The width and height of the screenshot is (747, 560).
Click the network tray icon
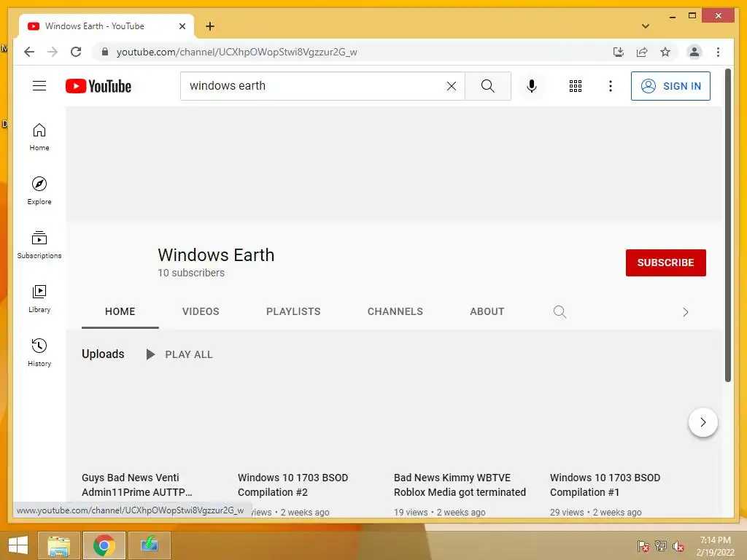click(x=661, y=546)
